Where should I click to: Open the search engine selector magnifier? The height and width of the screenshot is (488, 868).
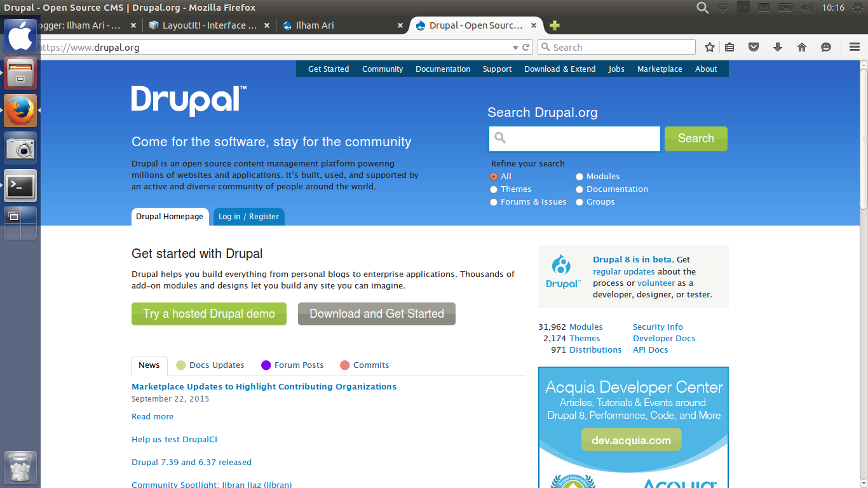(545, 47)
